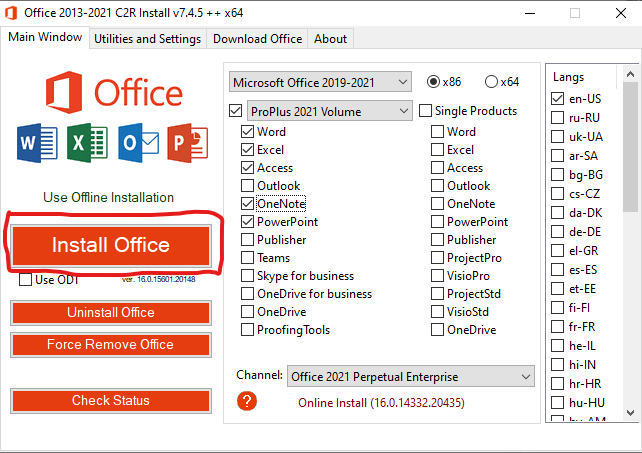
Task: Uncheck OneNote in the ProPlus suite list
Action: tap(247, 204)
